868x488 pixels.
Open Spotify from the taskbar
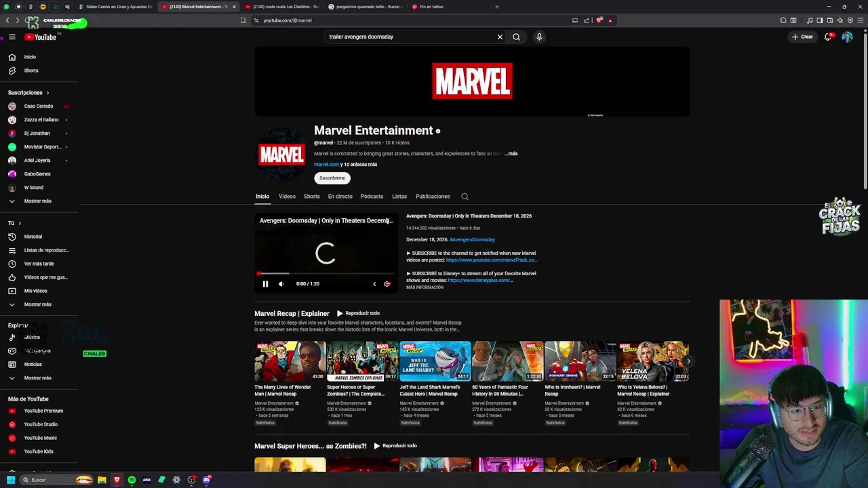coord(132,480)
